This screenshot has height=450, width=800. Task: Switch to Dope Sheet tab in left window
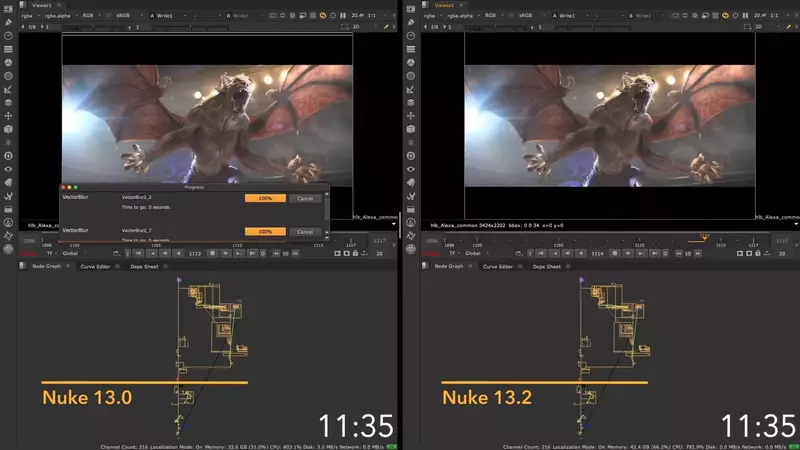pos(144,266)
